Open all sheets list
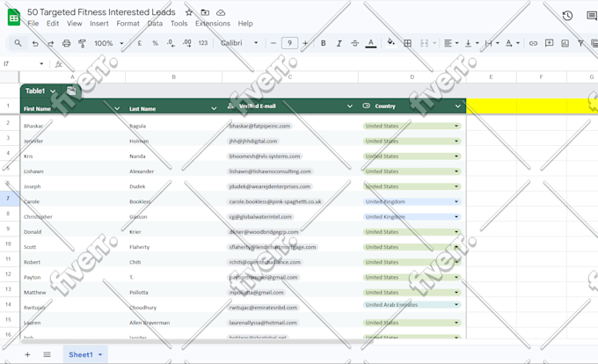The width and height of the screenshot is (598, 364). pos(47,354)
